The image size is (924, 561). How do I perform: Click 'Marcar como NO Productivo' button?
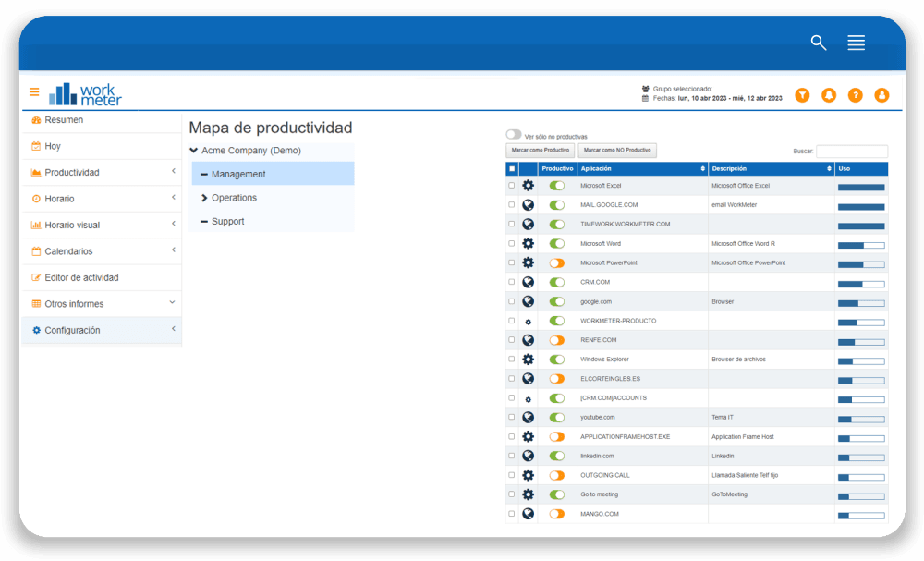click(x=617, y=151)
